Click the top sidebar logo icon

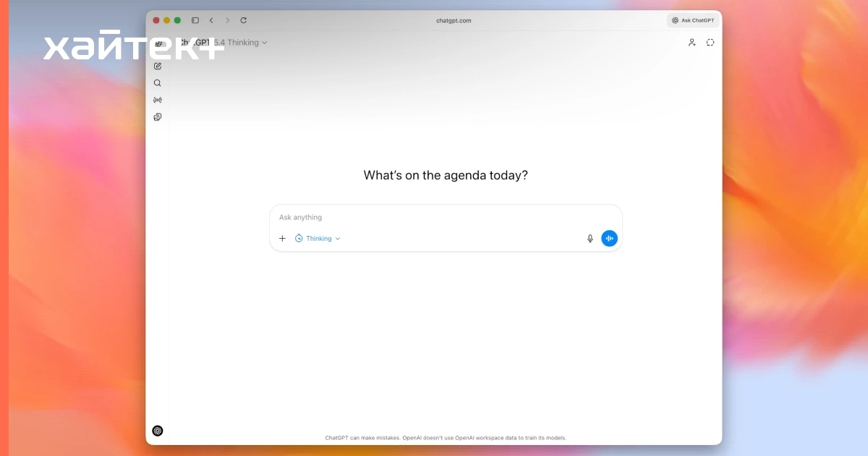[x=158, y=44]
